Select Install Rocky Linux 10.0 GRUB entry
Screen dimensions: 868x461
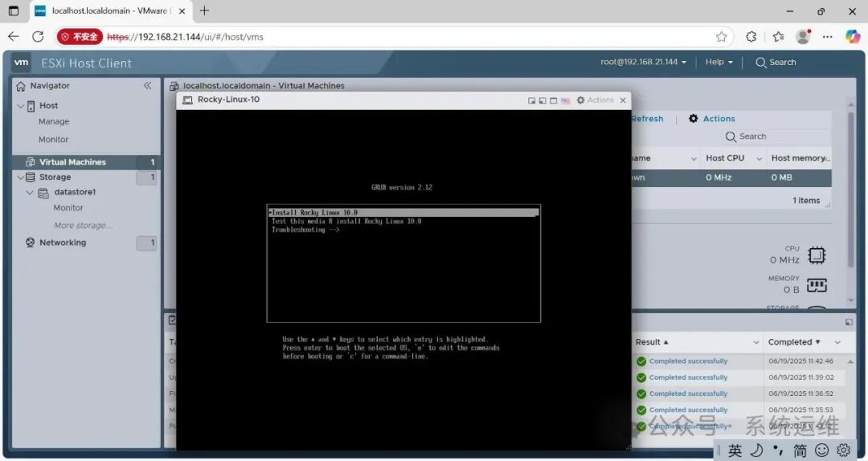point(403,213)
